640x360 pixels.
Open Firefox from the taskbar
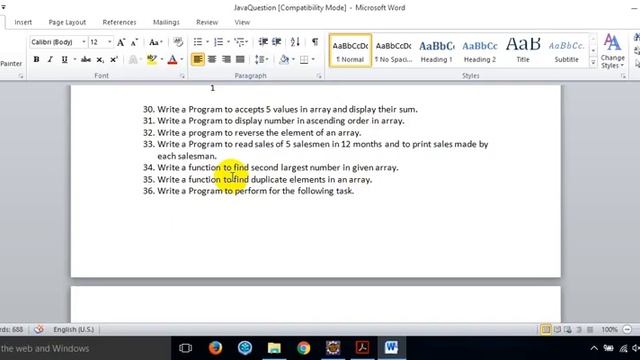216,348
